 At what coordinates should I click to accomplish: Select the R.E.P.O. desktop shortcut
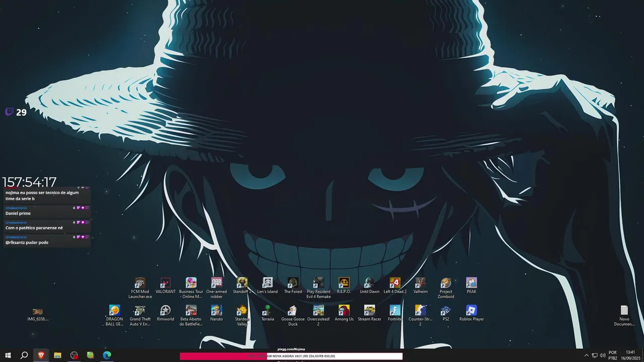344,286
